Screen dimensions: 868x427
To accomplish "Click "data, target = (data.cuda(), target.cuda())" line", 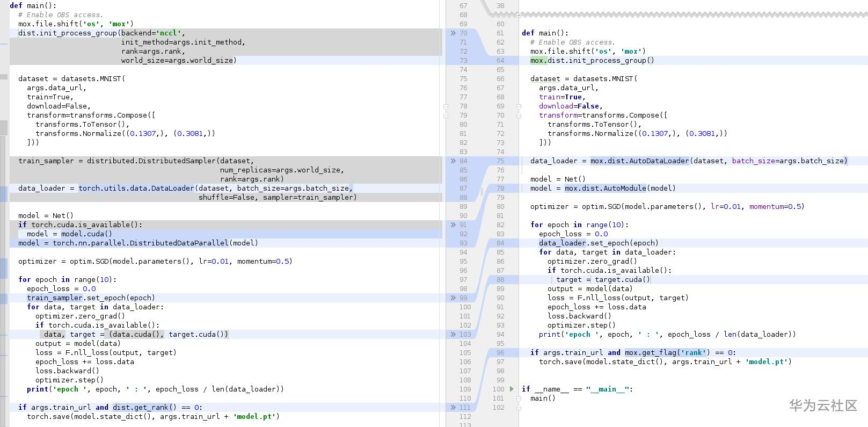I will tap(136, 335).
